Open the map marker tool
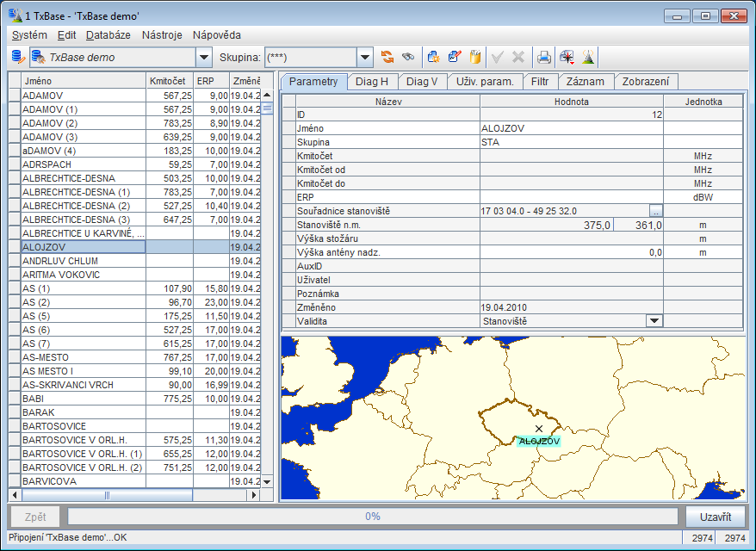This screenshot has width=756, height=551. click(567, 55)
